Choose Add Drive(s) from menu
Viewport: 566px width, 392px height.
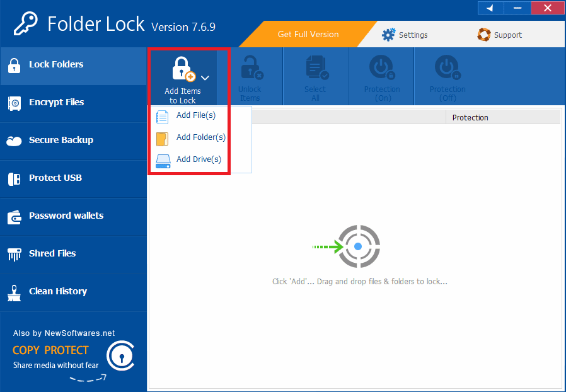click(199, 159)
